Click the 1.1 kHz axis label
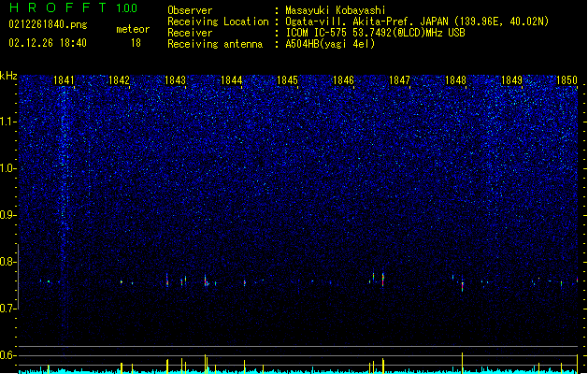This screenshot has width=588, height=374. [x=7, y=122]
